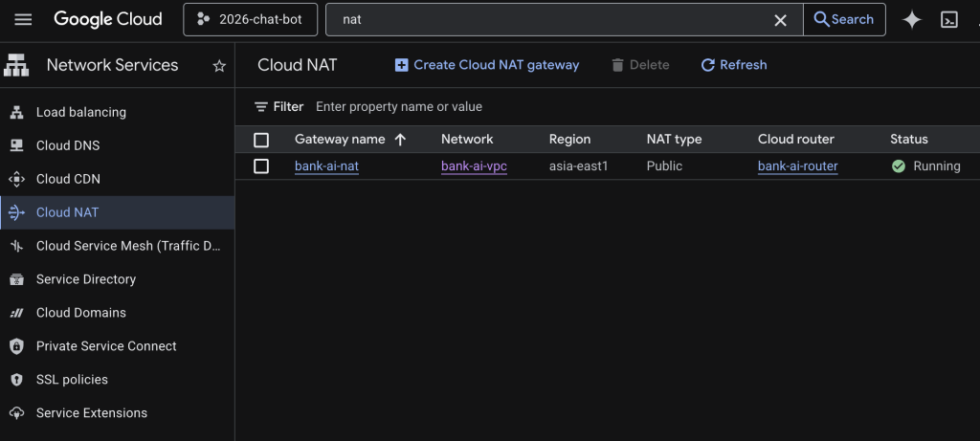Viewport: 980px width, 441px height.
Task: Click the Service Directory sidebar icon
Action: tap(17, 279)
